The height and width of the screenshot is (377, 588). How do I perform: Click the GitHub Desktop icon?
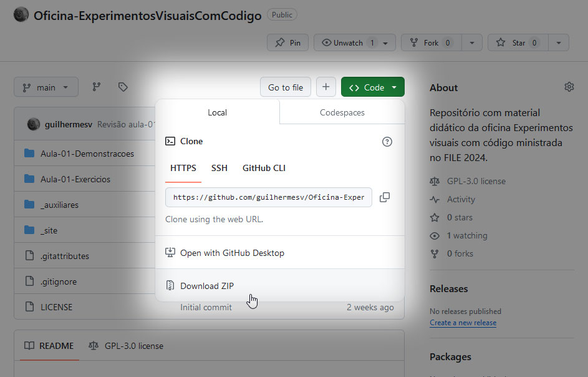170,252
